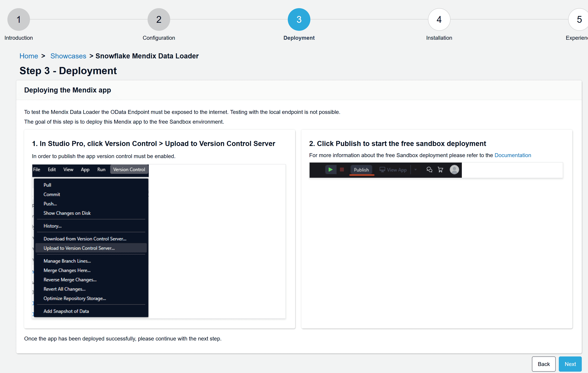Click the Stop button in toolbar
The height and width of the screenshot is (373, 588).
click(x=342, y=169)
